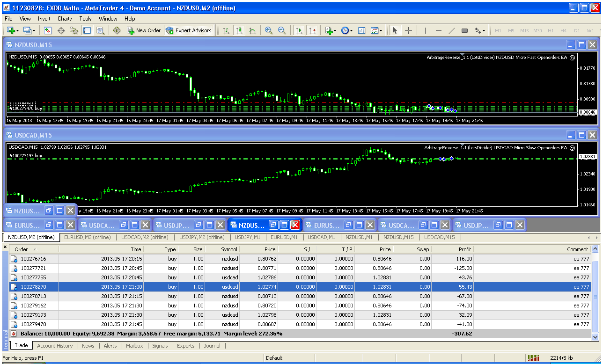Toggle chart Auto Scroll
Screen dimensions: 603x364
pyautogui.click(x=299, y=30)
